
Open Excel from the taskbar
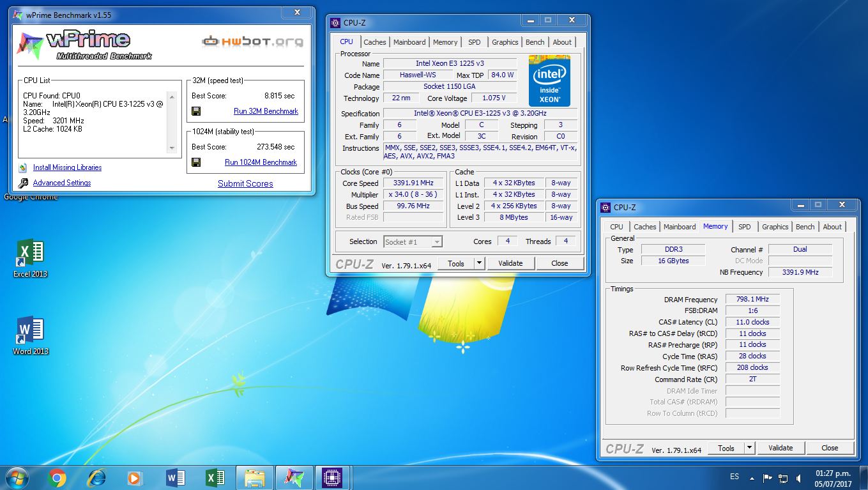click(x=215, y=478)
